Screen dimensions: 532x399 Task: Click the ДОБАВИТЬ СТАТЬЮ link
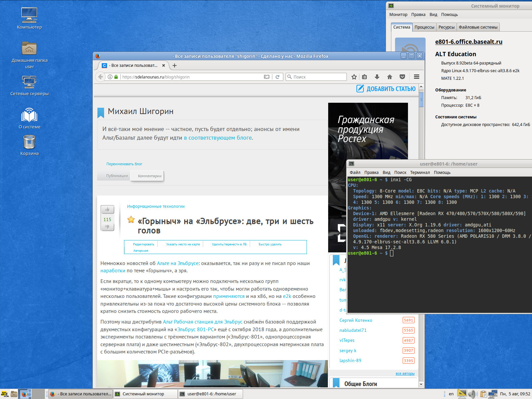point(386,89)
